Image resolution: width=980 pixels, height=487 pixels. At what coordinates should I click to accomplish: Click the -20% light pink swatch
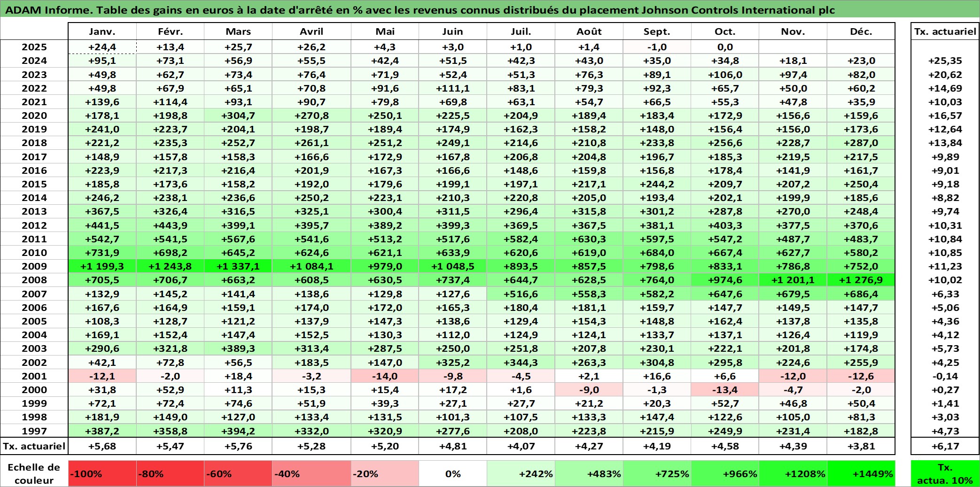[385, 473]
